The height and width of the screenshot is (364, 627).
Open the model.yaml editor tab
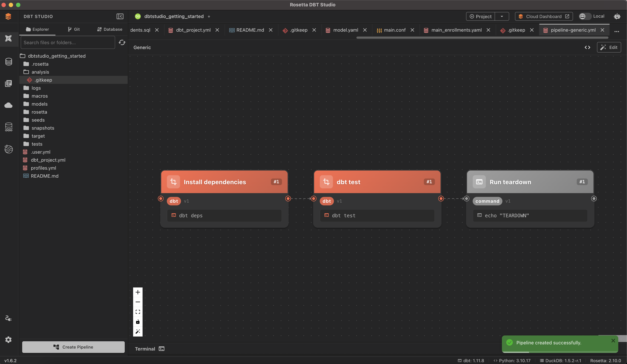346,30
